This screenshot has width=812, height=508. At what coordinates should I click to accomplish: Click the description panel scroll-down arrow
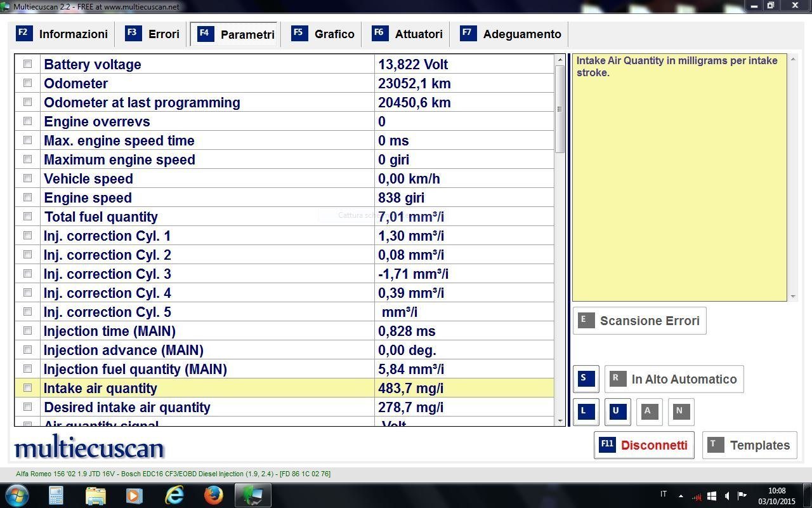[792, 297]
